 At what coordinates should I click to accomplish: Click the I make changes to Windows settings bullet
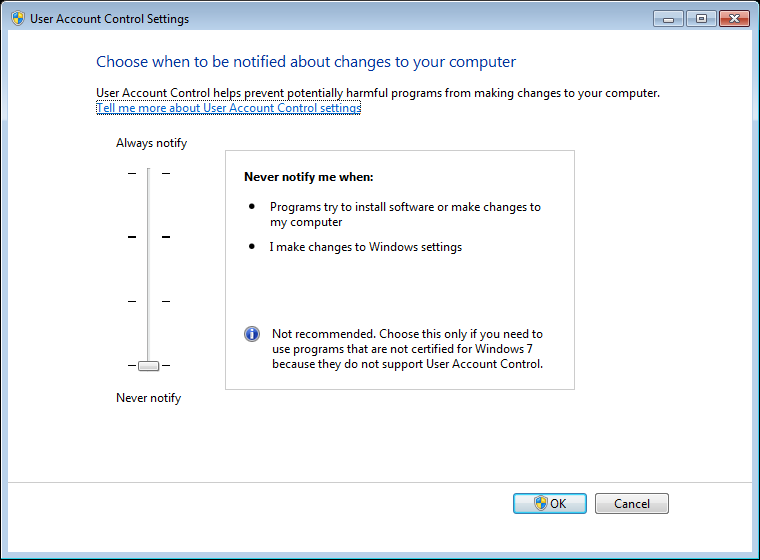click(x=365, y=247)
